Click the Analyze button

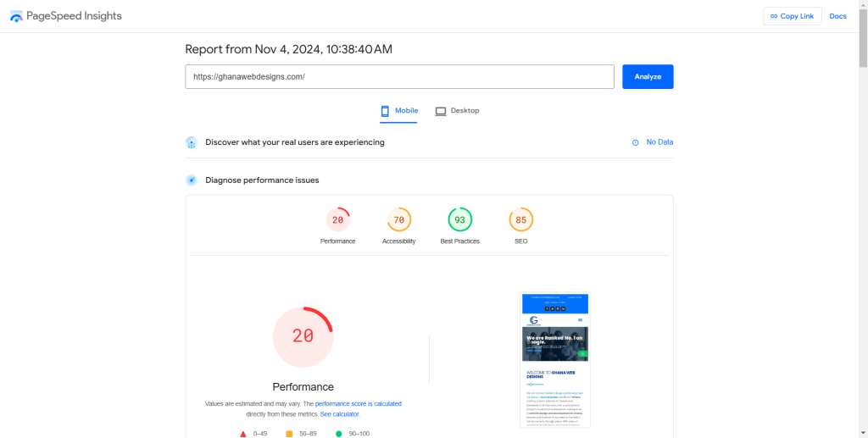pos(648,77)
